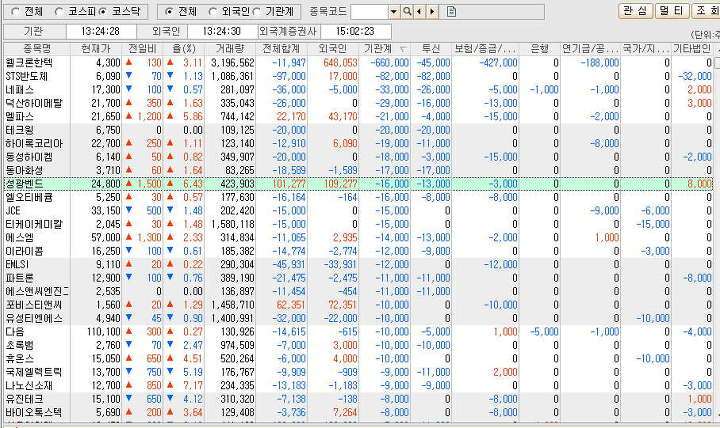Select stock row 나노신소재
Image resolution: width=720 pixels, height=428 pixels.
[358, 385]
